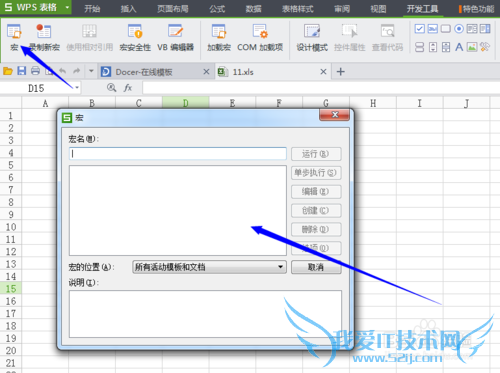The height and width of the screenshot is (373, 500).
Task: Switch to the 视图 ribbon tab
Action: (378, 9)
